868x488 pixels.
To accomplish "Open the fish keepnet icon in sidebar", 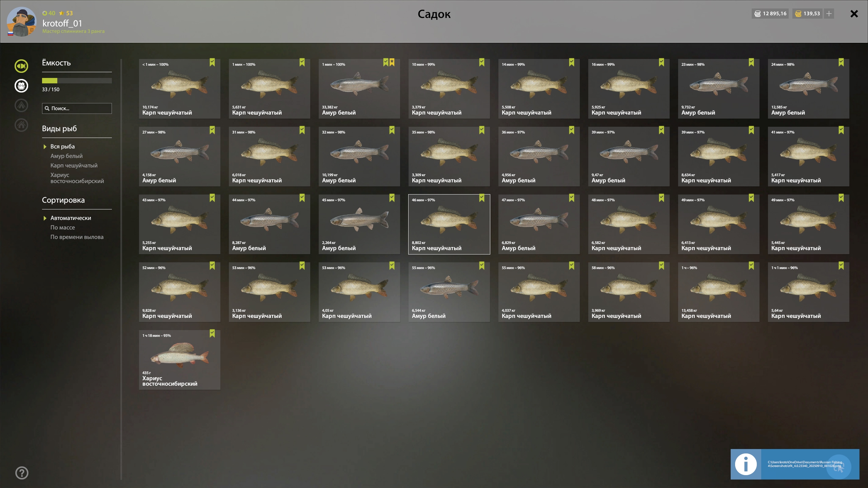I will coord(21,66).
